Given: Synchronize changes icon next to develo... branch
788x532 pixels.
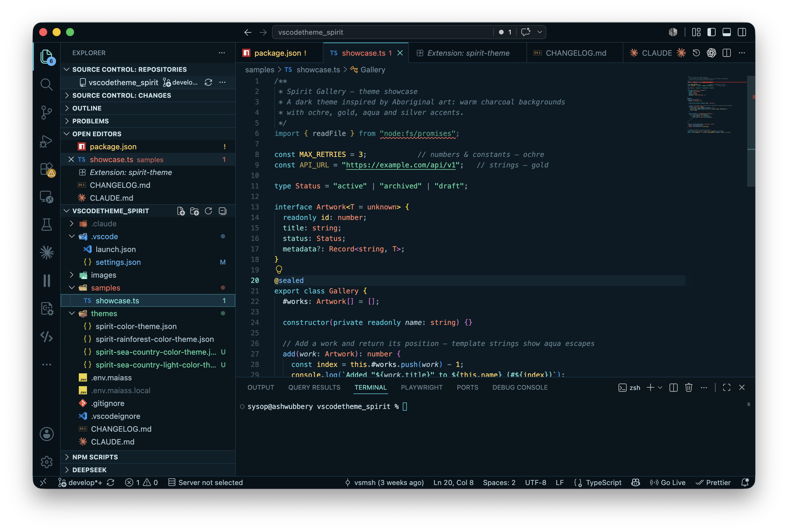Looking at the screenshot, I should [x=208, y=82].
